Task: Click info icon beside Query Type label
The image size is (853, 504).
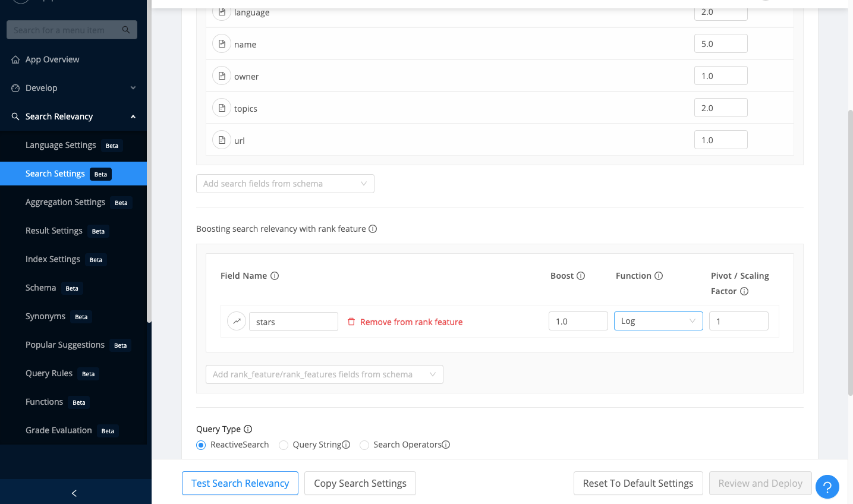Action: (x=248, y=429)
